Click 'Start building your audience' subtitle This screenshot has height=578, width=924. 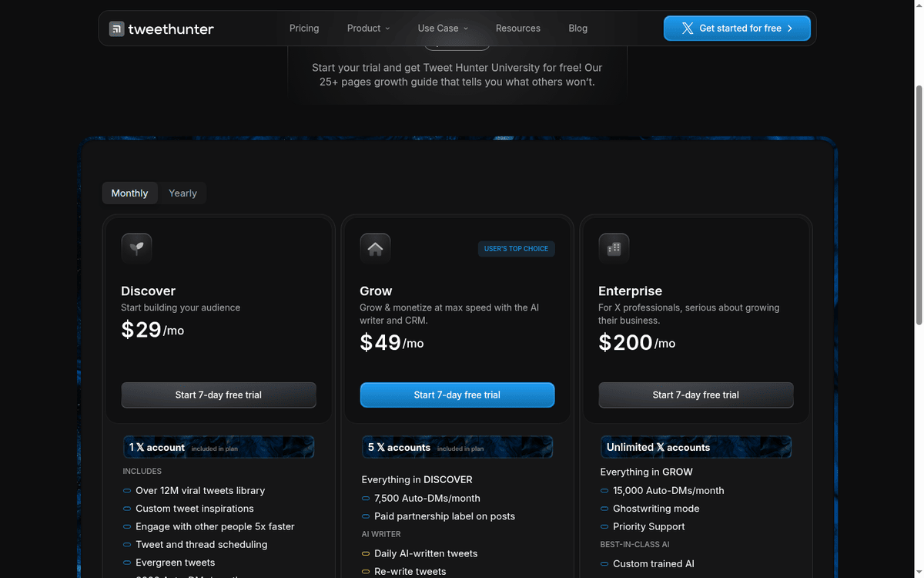point(181,308)
